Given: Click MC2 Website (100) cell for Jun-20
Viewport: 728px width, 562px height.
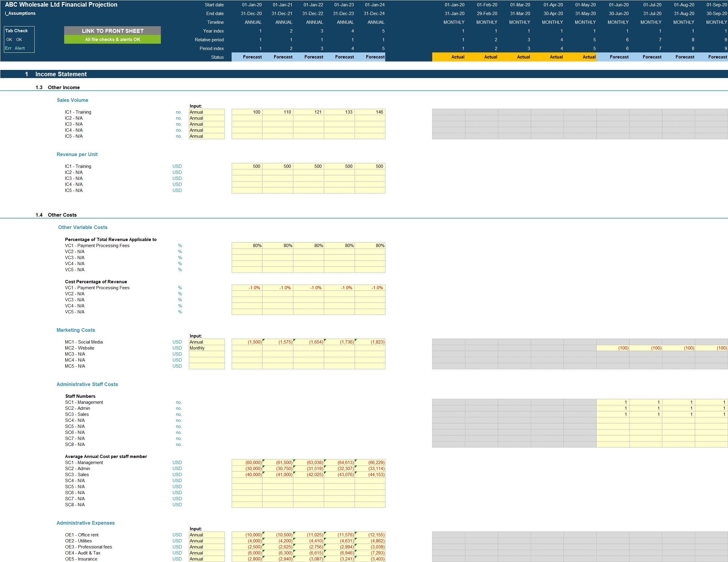Looking at the screenshot, I should coord(613,348).
